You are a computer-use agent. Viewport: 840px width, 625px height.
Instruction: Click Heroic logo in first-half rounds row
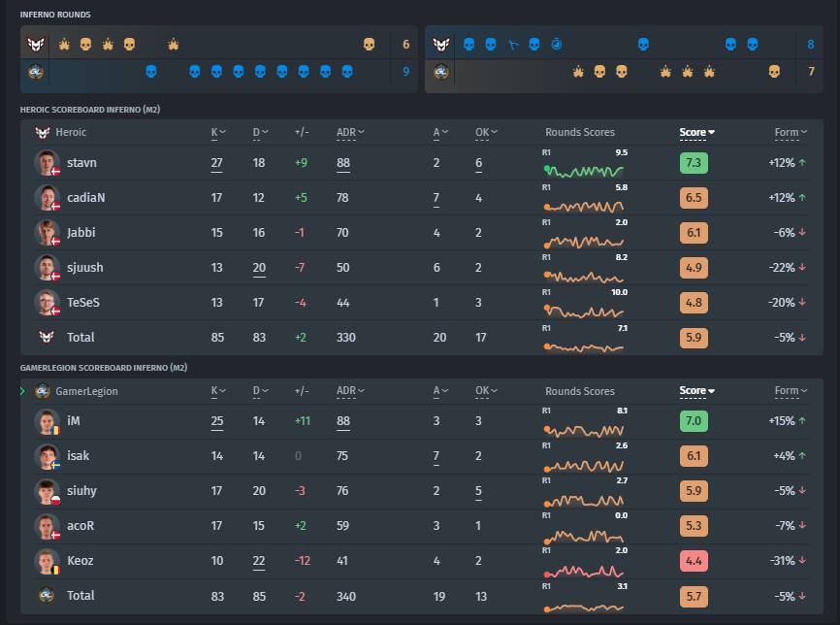pos(36,44)
